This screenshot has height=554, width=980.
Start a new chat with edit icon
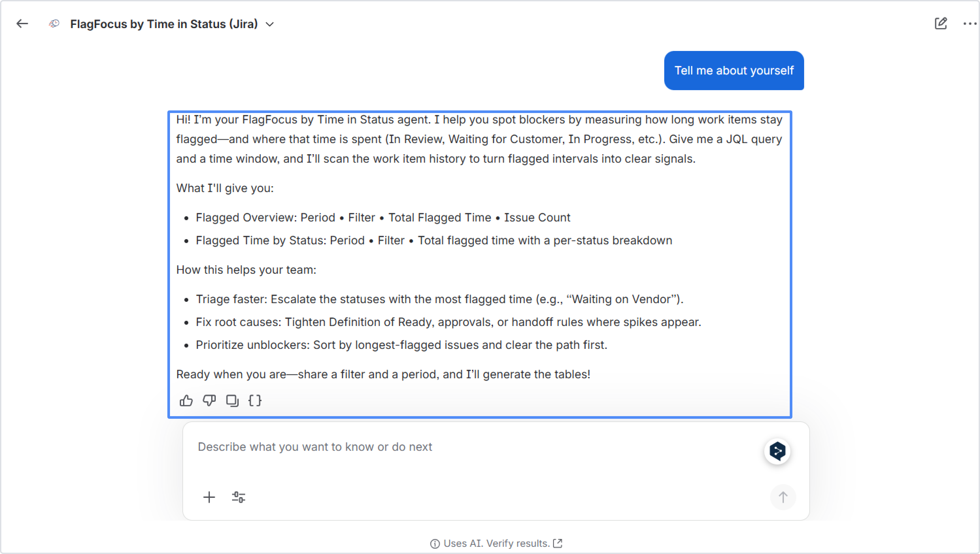click(x=940, y=24)
